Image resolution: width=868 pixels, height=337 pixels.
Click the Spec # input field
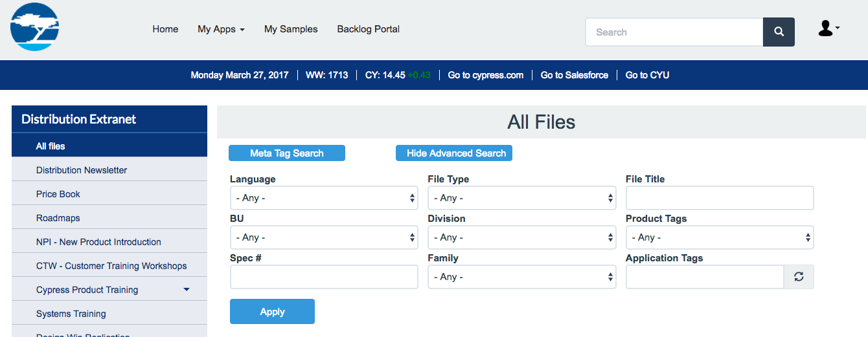point(324,277)
